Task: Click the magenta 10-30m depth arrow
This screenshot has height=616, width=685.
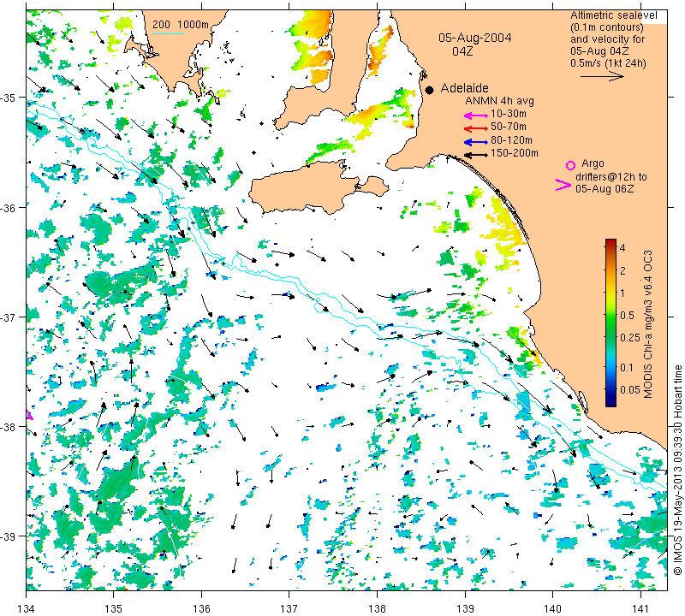Action: point(475,115)
